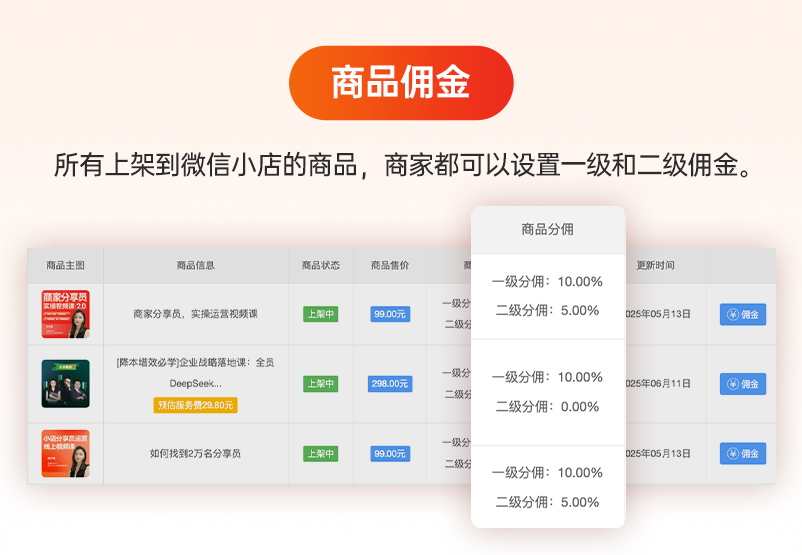Click 99.00元 price in 如何找到2万名分享员 row
The width and height of the screenshot is (802, 555).
point(390,453)
